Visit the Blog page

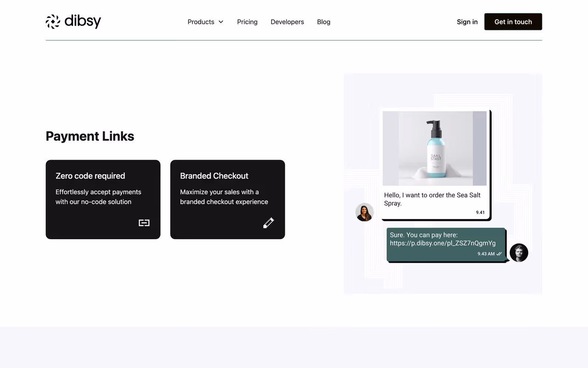(323, 22)
